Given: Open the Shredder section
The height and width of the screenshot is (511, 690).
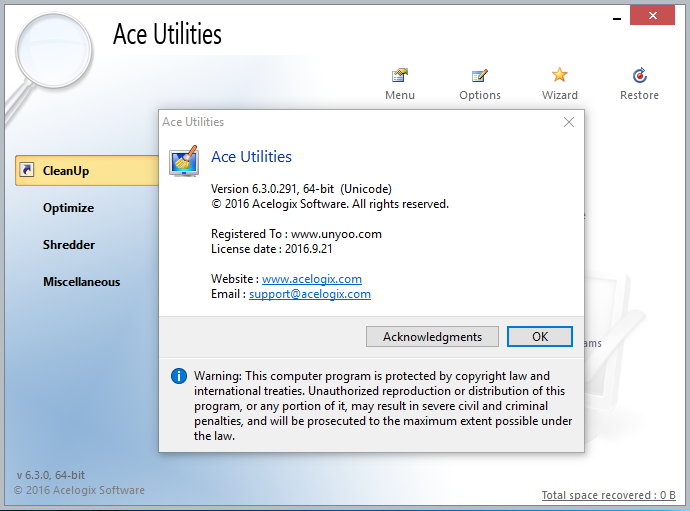Looking at the screenshot, I should pyautogui.click(x=69, y=245).
